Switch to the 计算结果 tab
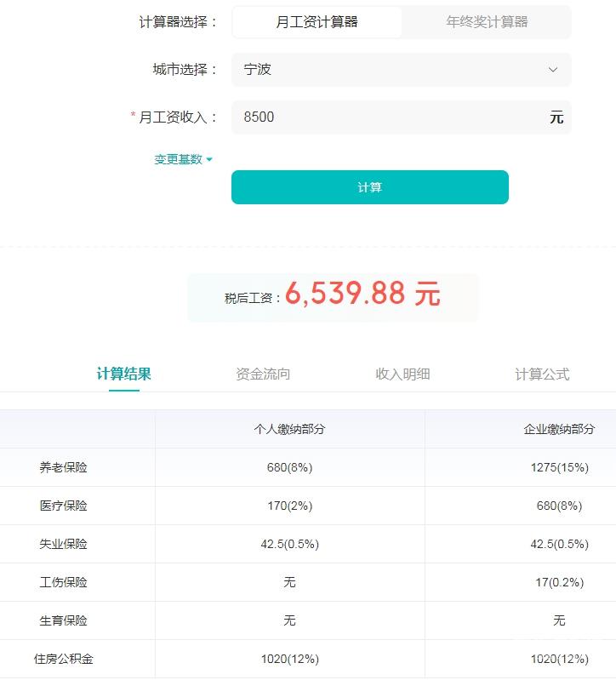The image size is (616, 680). pos(124,374)
